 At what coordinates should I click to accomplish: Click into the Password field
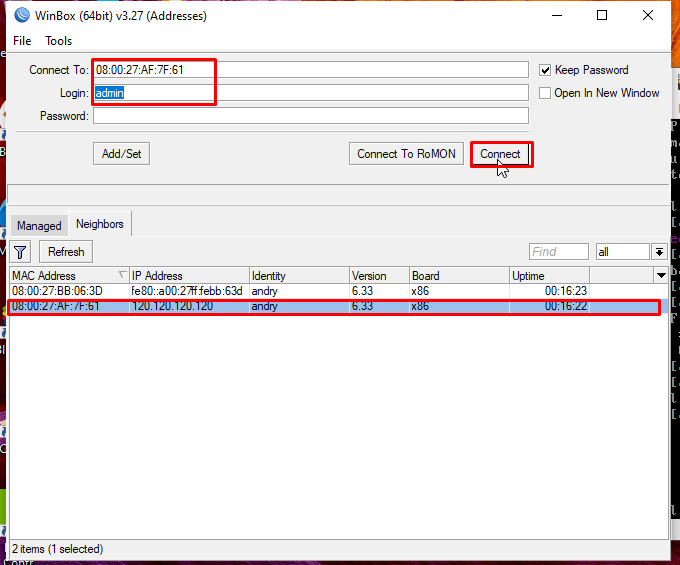click(310, 116)
